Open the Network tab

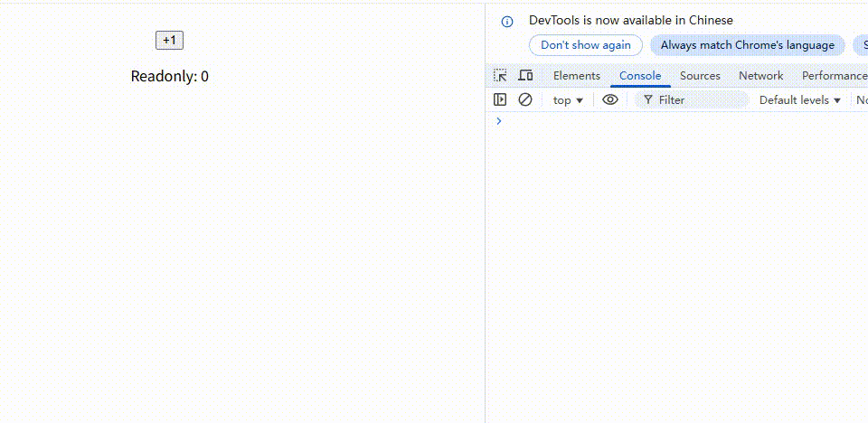760,76
